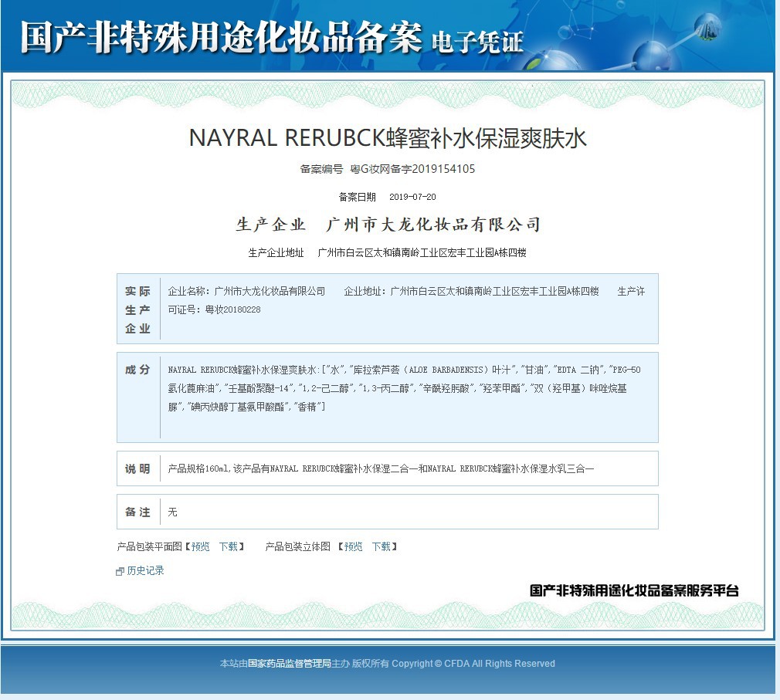Preview the 产品包装立体图 image

(x=353, y=546)
